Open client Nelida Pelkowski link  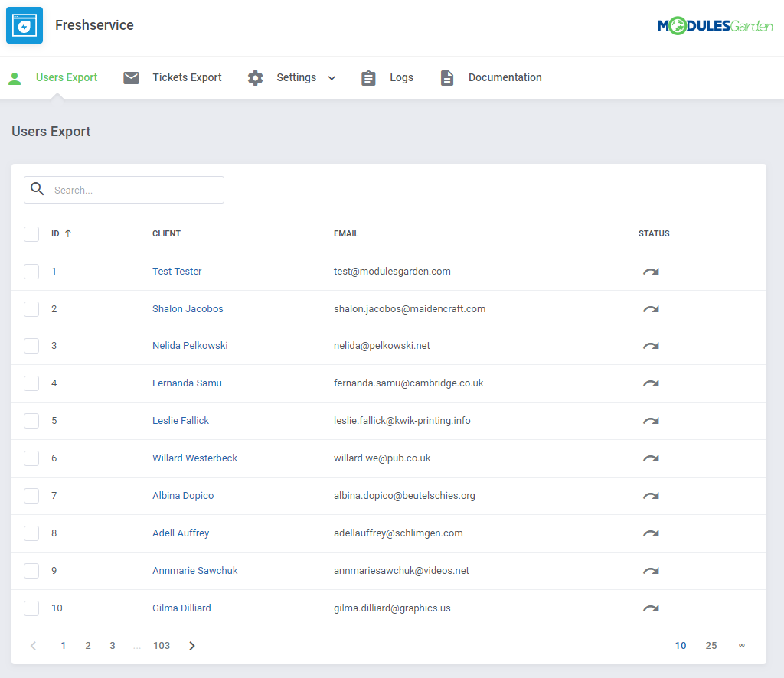[190, 346]
